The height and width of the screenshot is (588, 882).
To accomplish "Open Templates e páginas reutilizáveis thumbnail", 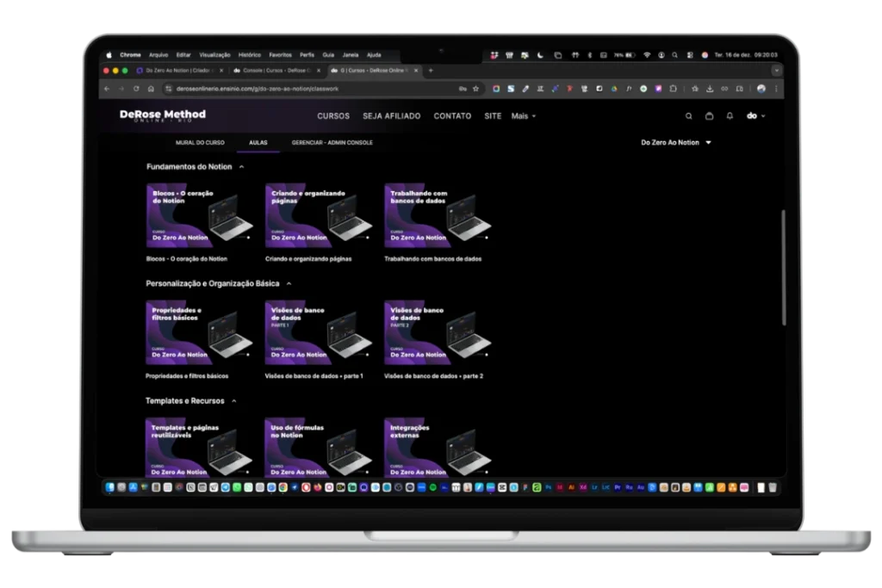I will click(199, 448).
